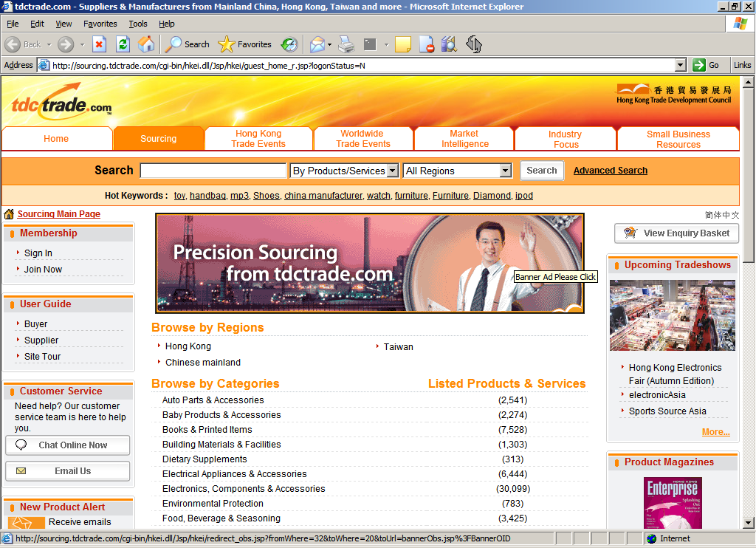Click the Enterprise magazine cover

pos(673,503)
